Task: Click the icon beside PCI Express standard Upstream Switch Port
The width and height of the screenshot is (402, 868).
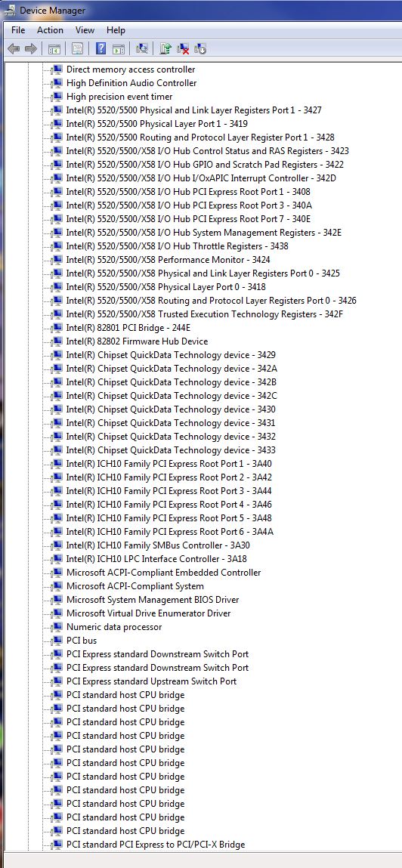Action: coord(57,681)
